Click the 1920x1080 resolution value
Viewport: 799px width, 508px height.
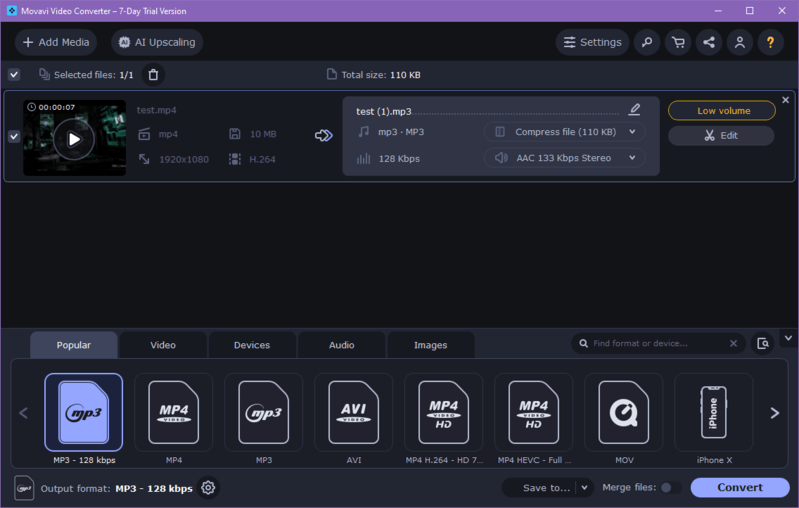pos(184,159)
